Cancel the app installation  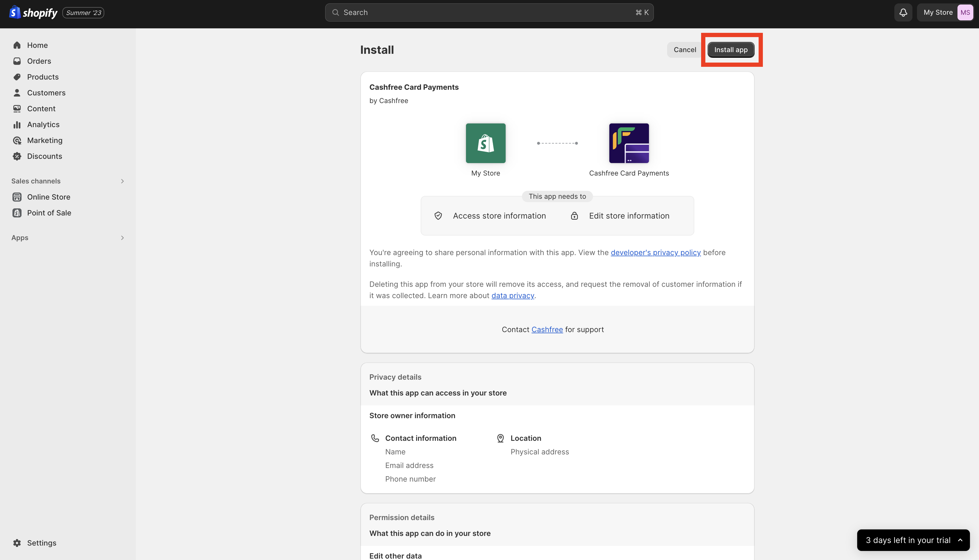tap(684, 50)
